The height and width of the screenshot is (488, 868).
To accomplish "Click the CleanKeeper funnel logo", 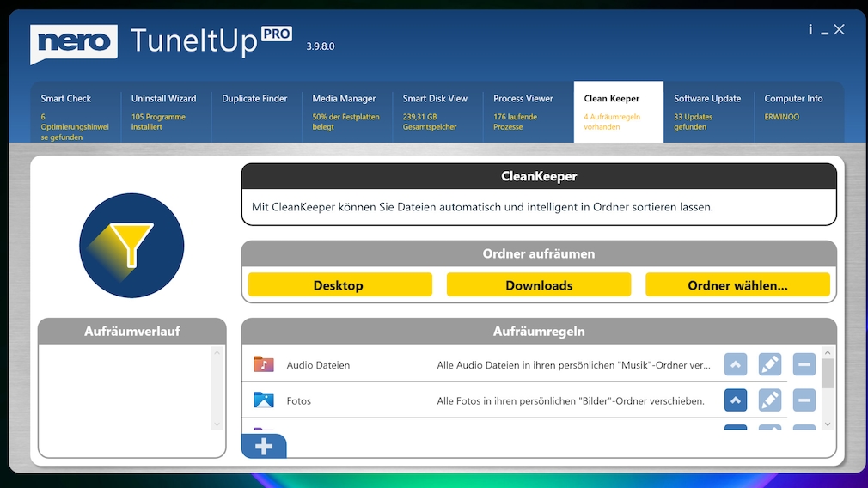I will click(x=131, y=245).
